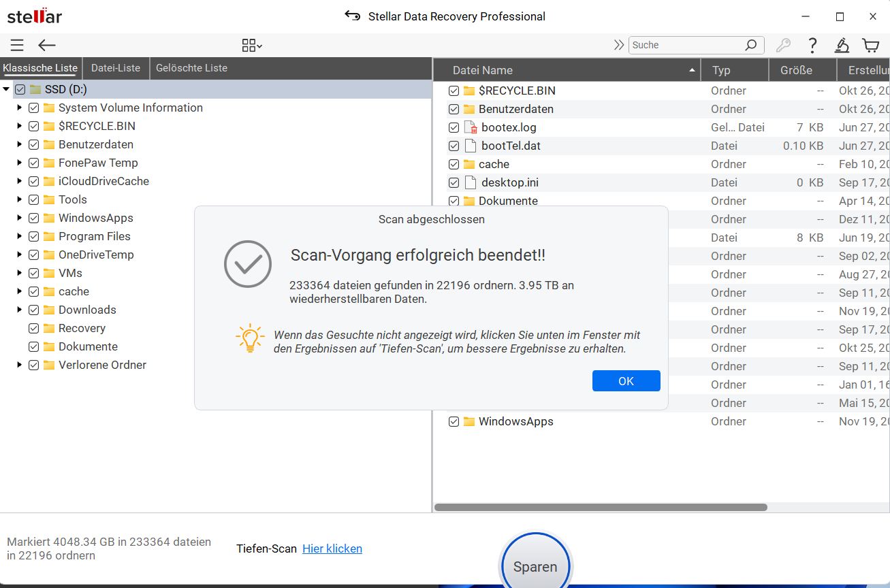Click the Hier klicken Tiefen-Scan link

332,549
